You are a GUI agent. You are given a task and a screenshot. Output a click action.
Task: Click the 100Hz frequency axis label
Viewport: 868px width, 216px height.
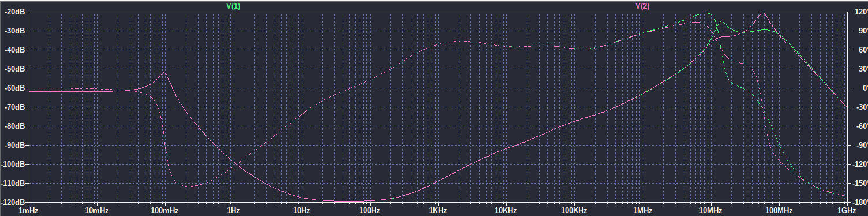click(369, 211)
